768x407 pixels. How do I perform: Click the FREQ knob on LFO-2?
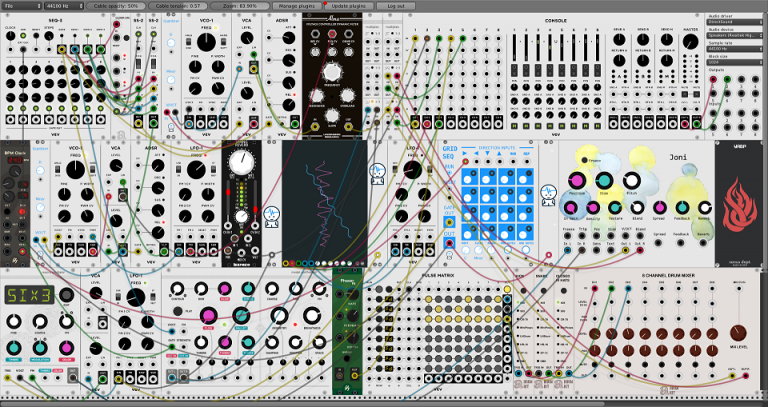(x=412, y=169)
